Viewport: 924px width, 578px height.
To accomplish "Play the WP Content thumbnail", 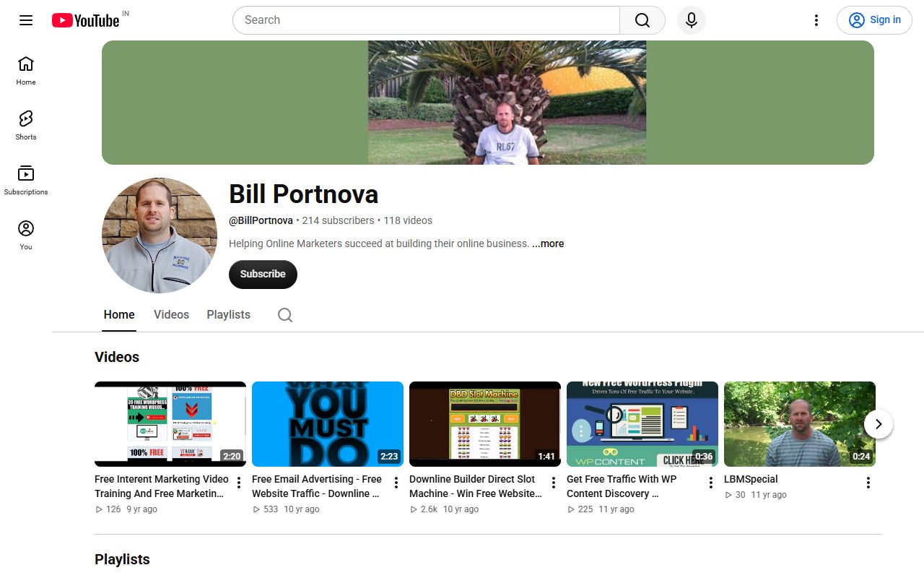I will click(x=642, y=424).
